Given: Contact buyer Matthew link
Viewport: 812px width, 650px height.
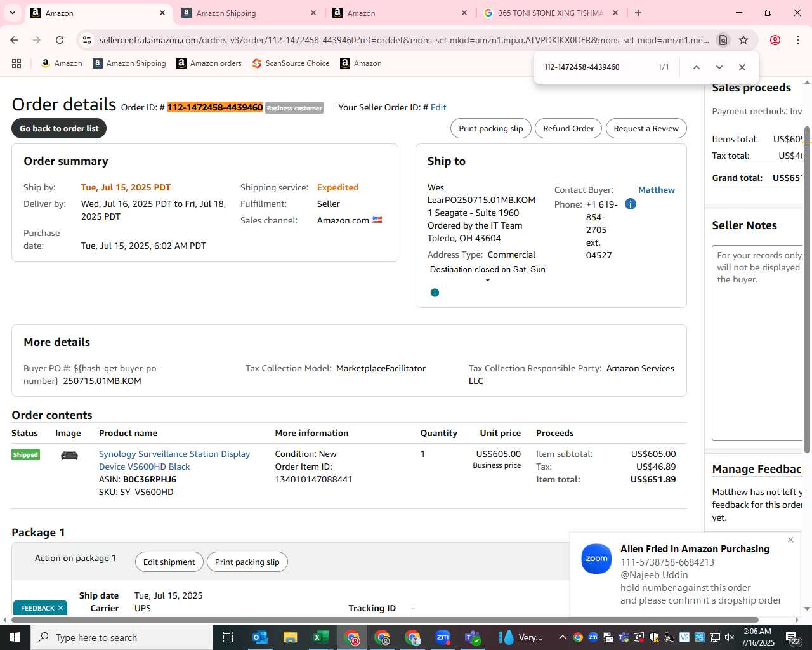Looking at the screenshot, I should [x=656, y=190].
